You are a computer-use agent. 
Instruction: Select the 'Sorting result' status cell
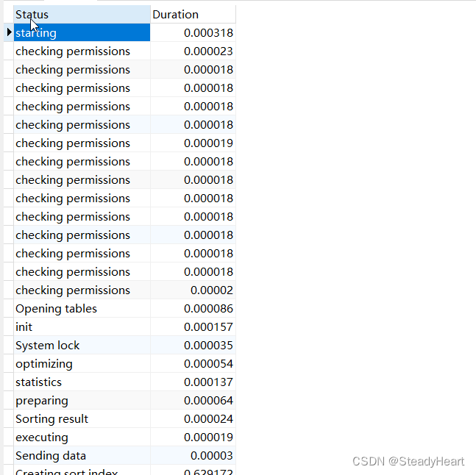81,418
